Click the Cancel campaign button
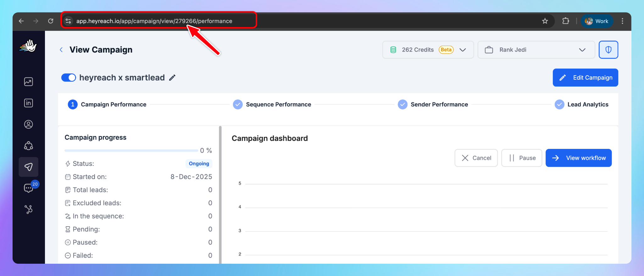The width and height of the screenshot is (644, 276). (x=476, y=158)
